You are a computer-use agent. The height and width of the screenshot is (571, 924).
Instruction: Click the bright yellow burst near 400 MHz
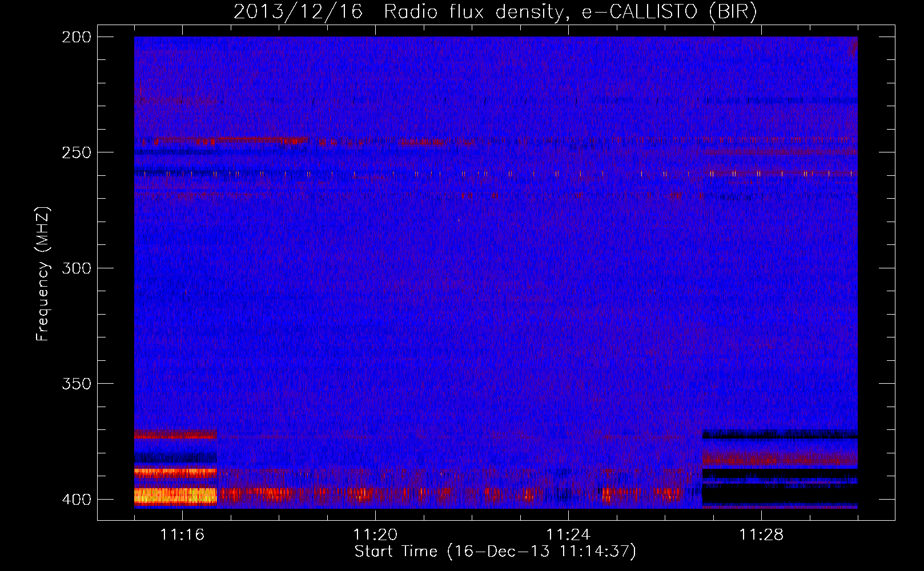coord(175,496)
